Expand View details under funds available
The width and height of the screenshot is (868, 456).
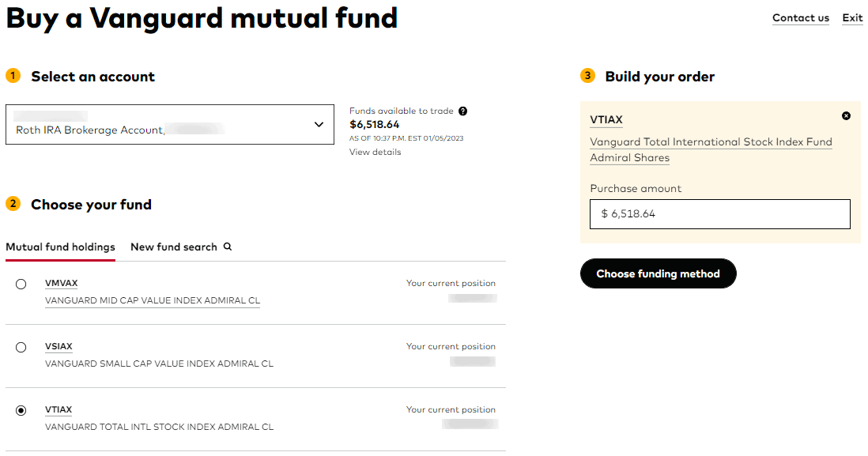click(375, 152)
